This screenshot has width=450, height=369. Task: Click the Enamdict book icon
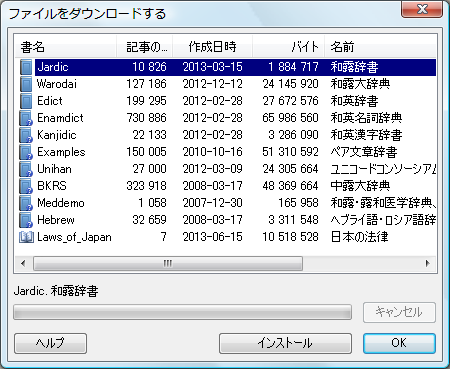[26, 118]
